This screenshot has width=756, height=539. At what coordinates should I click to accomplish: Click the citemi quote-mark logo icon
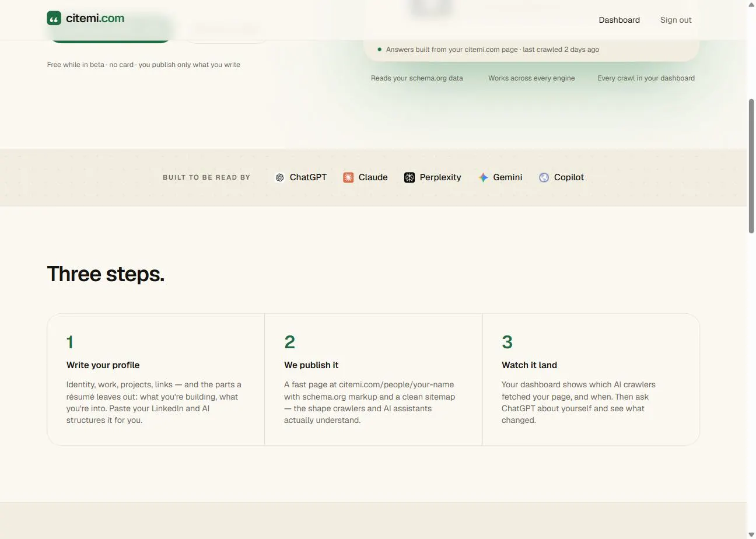tap(54, 18)
